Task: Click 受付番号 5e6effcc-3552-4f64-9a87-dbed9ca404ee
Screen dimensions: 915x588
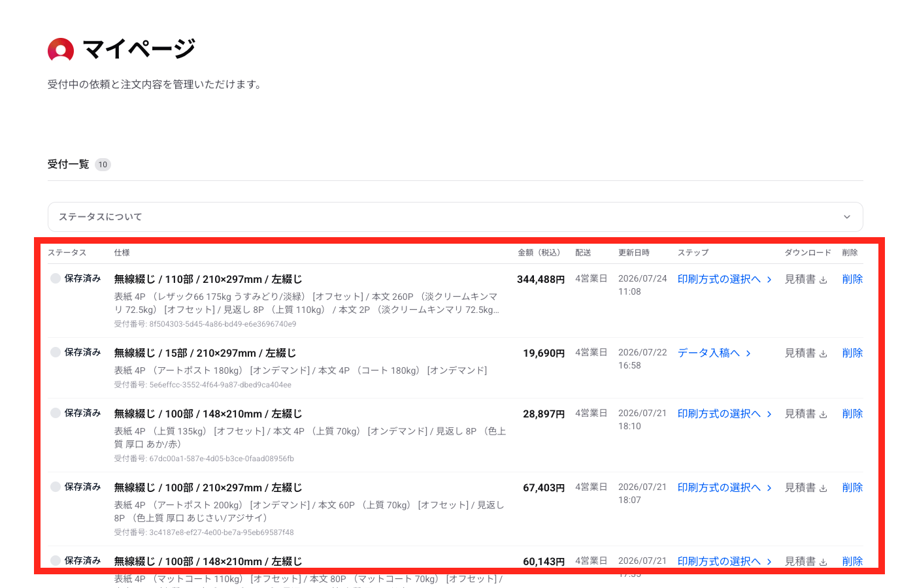Action: coord(203,385)
